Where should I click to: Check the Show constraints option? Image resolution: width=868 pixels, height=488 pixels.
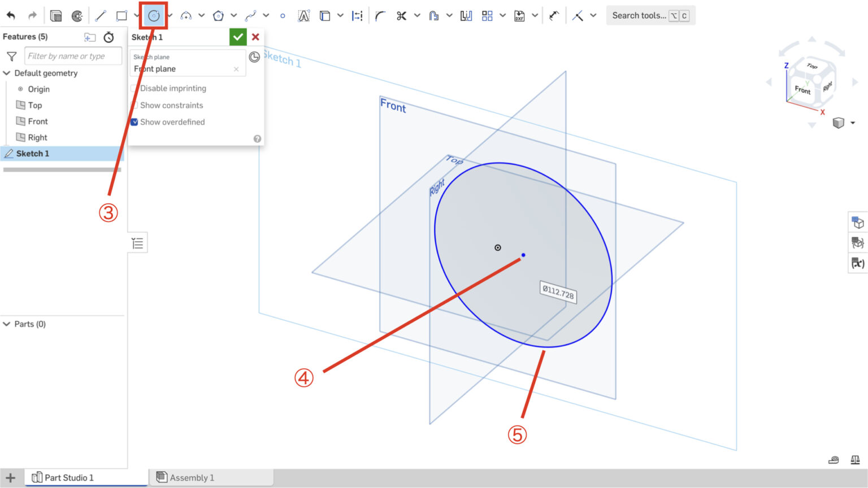134,105
